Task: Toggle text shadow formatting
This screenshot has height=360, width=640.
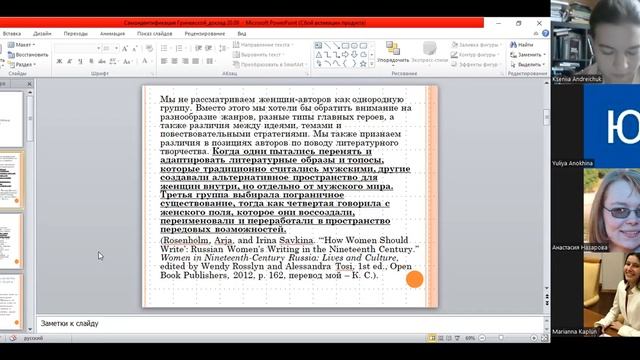Action: 91,61
